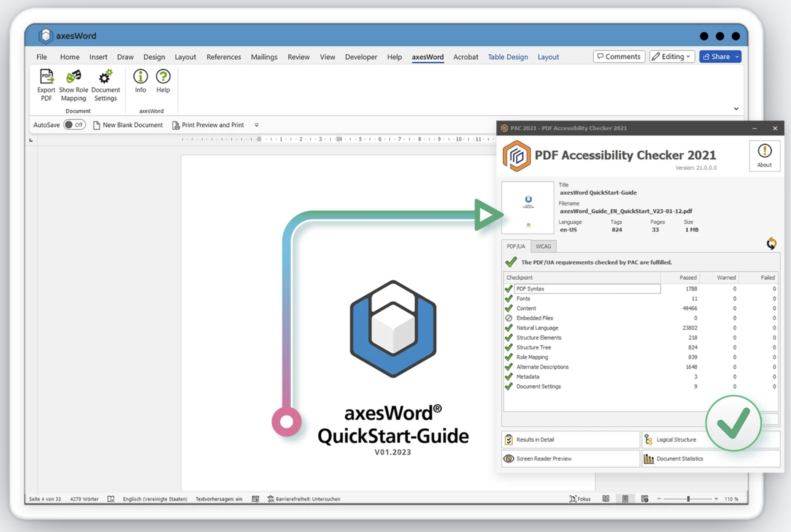This screenshot has width=791, height=532.
Task: Click the About icon in PAC 2021
Action: tap(764, 151)
